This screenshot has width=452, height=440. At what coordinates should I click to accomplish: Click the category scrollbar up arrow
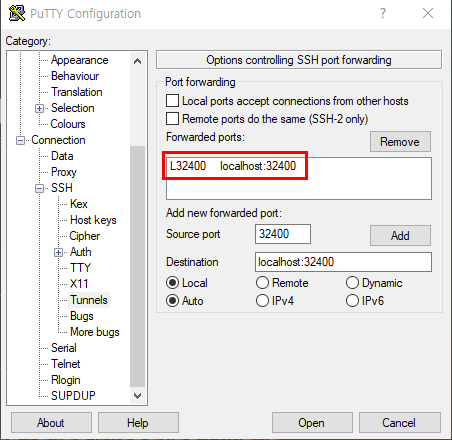[x=137, y=61]
